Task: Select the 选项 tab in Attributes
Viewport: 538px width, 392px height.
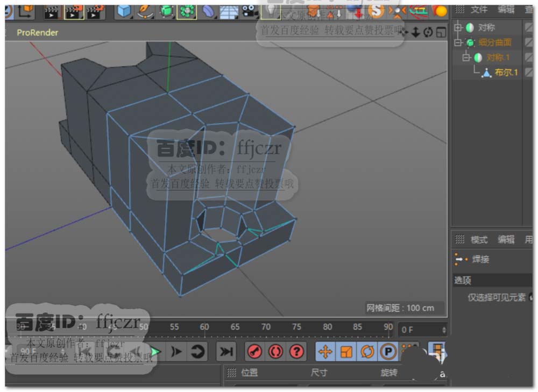Action: pyautogui.click(x=463, y=281)
